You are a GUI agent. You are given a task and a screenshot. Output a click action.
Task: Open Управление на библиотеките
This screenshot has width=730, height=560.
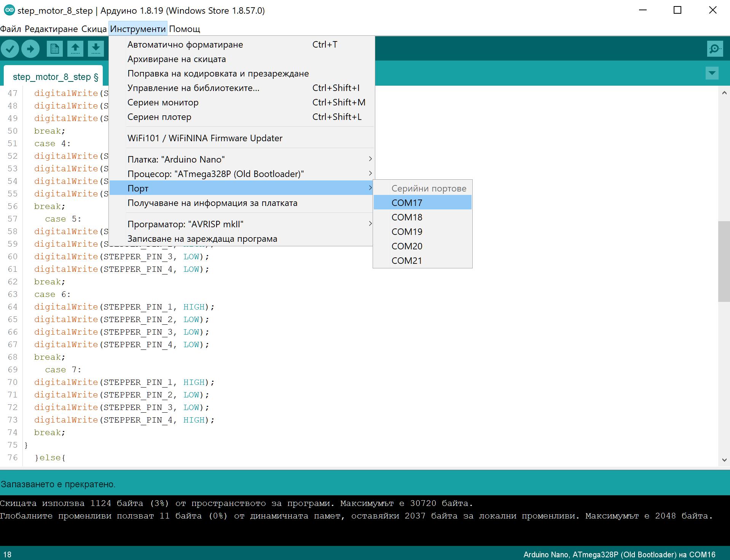coord(241,88)
